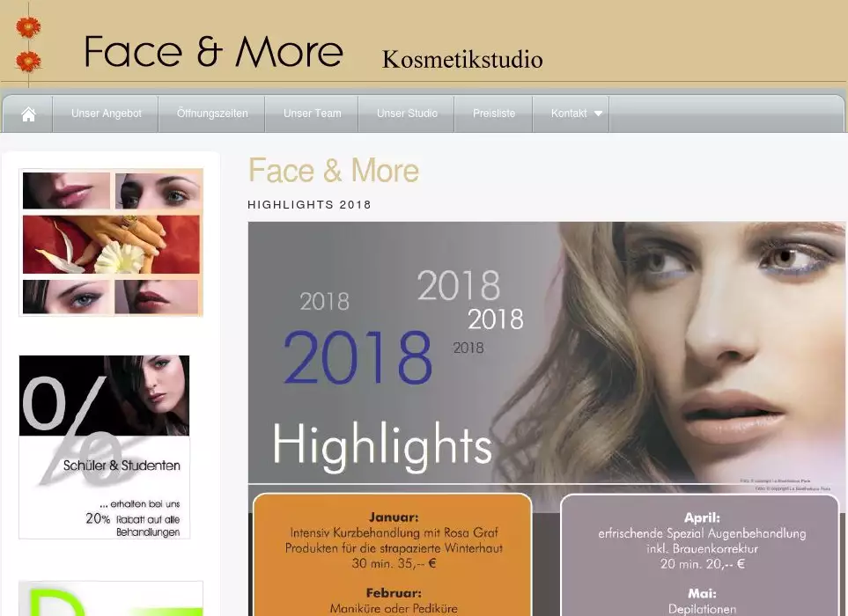848x616 pixels.
Task: Go to Öffnungszeiten page
Action: [212, 114]
